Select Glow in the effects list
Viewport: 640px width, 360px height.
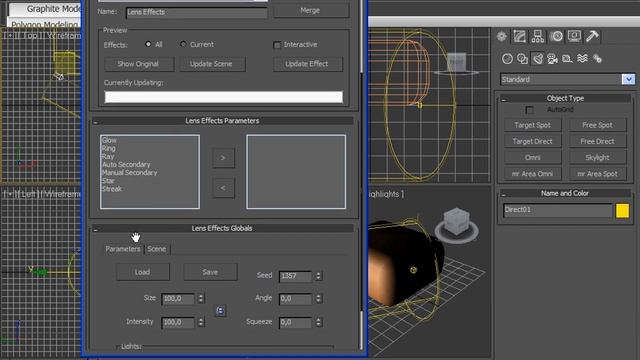point(109,140)
